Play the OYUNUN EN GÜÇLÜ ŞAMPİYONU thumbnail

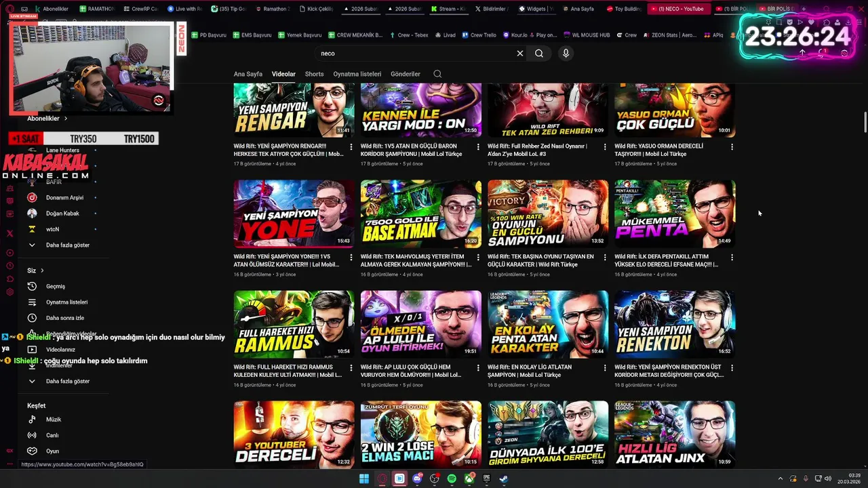tap(548, 214)
